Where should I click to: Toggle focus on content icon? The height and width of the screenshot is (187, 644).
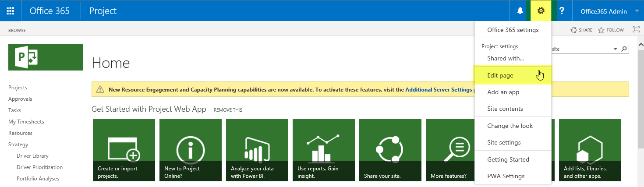click(x=636, y=30)
